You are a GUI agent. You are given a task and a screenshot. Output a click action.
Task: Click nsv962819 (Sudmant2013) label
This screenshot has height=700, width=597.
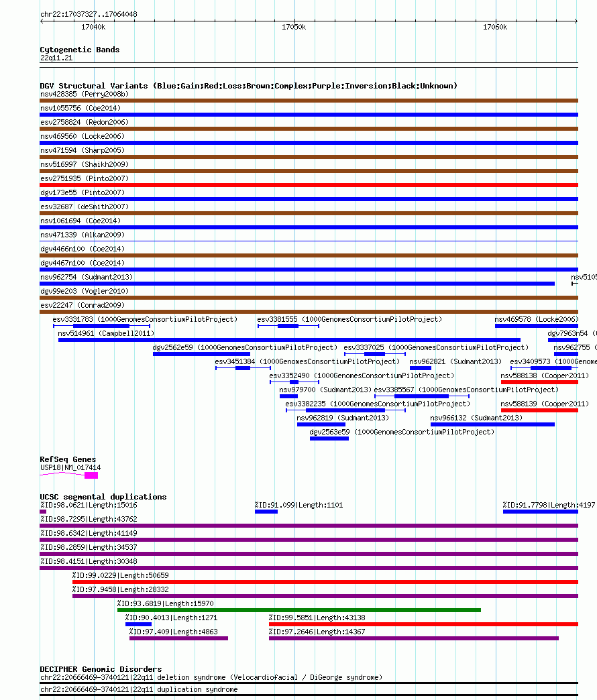tap(343, 418)
